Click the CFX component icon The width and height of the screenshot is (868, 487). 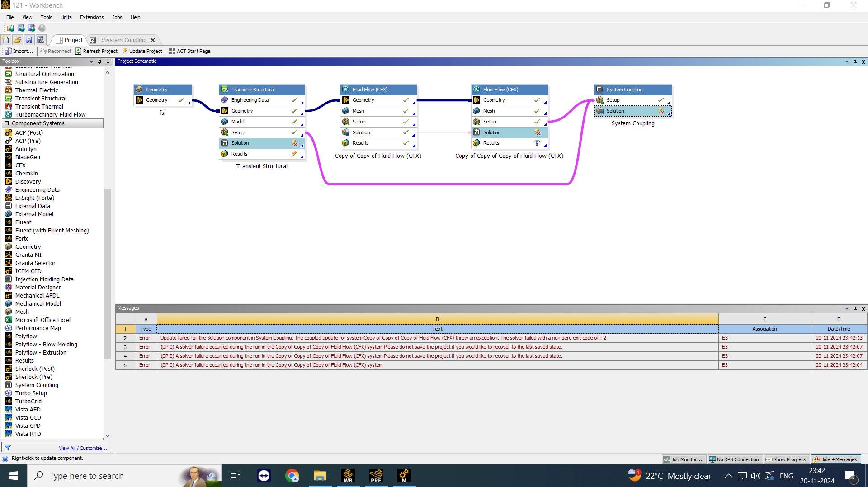[8, 165]
